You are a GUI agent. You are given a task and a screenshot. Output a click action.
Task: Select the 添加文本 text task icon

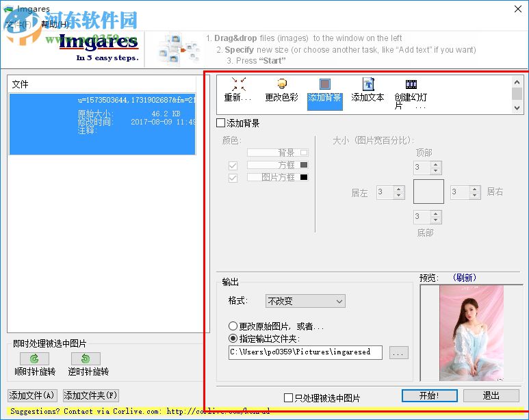pos(367,90)
